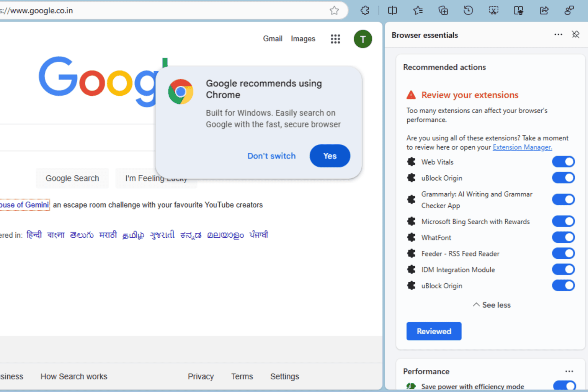The image size is (588, 392).
Task: Open the Google account avatar T
Action: click(363, 39)
